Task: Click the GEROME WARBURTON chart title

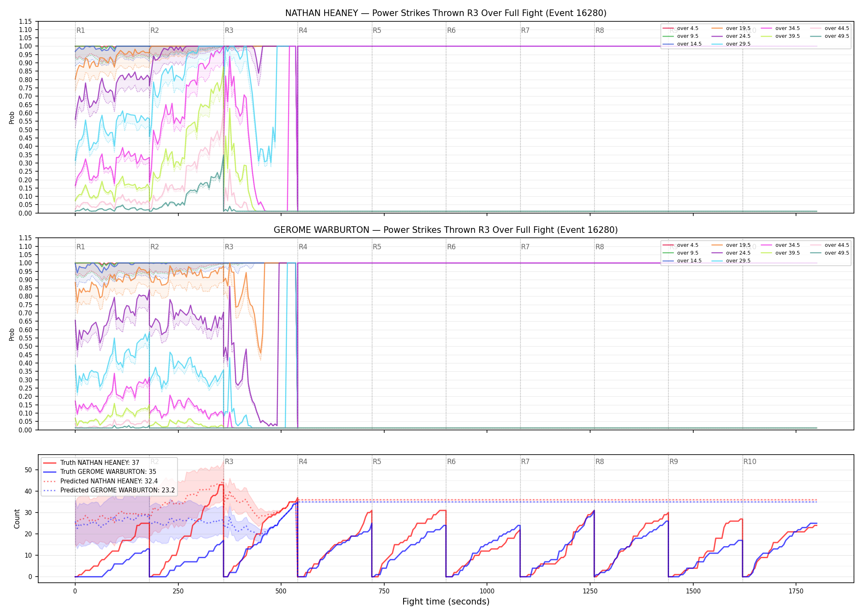Action: (x=446, y=230)
